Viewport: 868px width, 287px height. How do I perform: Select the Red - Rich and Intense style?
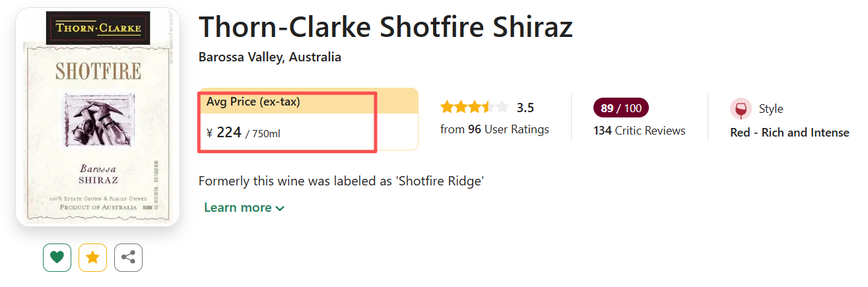[789, 133]
